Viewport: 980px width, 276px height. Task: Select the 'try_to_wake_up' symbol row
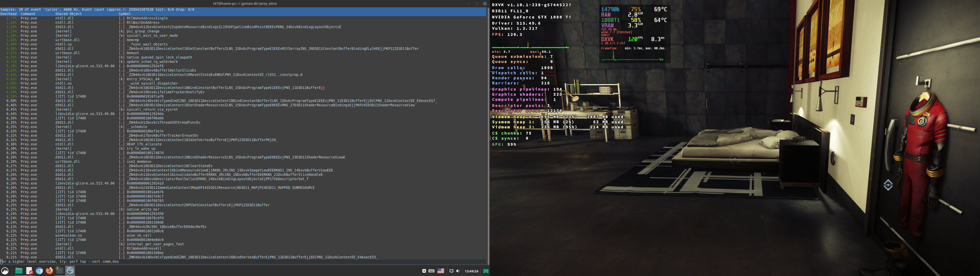(x=243, y=149)
